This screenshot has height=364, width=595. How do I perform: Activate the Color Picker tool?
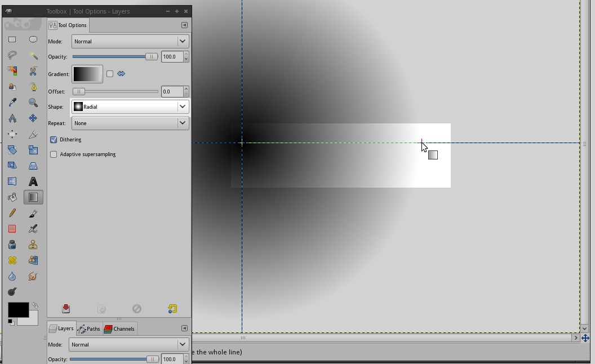[x=12, y=102]
